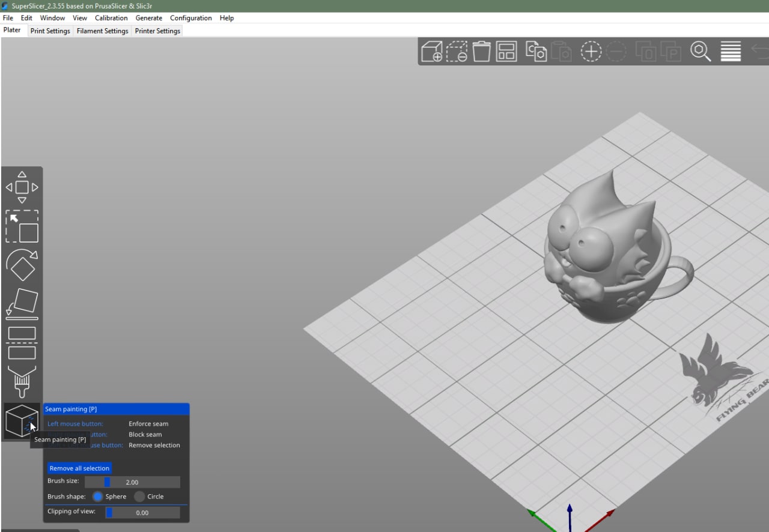This screenshot has width=769, height=532.
Task: Click the Seam painting [P] panel header
Action: (x=117, y=409)
